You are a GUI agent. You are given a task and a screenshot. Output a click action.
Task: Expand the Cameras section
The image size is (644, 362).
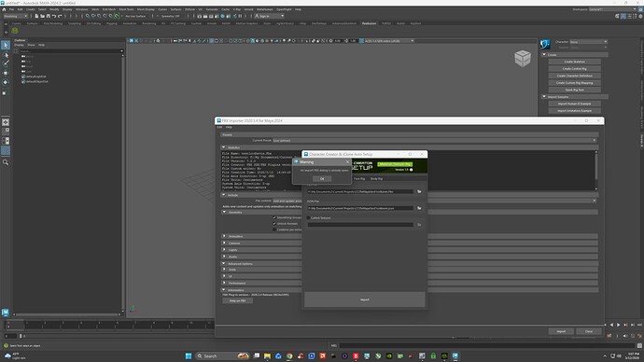(224, 243)
